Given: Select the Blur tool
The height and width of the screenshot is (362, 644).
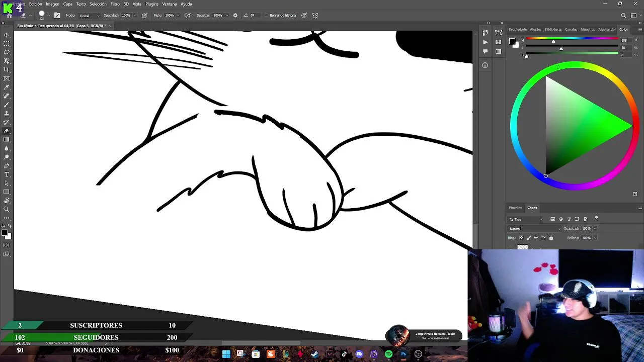Looking at the screenshot, I should click(7, 148).
